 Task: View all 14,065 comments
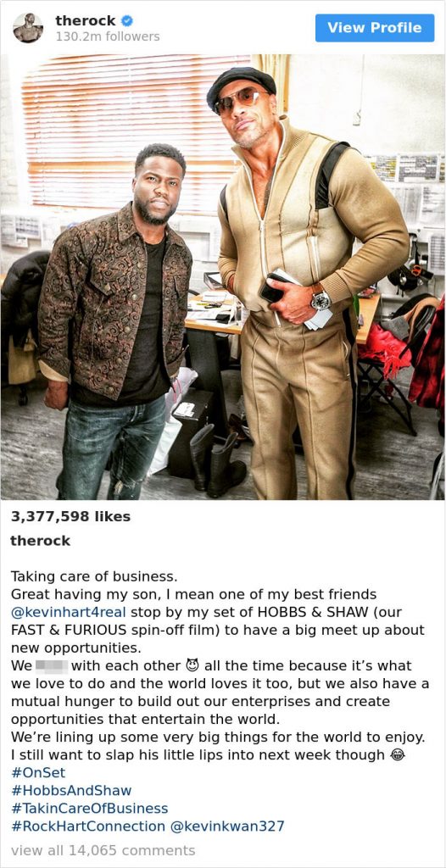pos(103,850)
